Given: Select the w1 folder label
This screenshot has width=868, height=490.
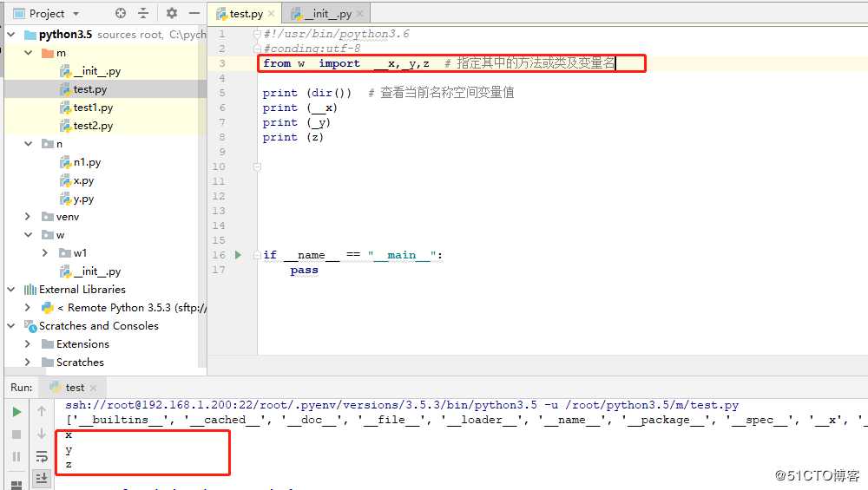Looking at the screenshot, I should pyautogui.click(x=80, y=252).
